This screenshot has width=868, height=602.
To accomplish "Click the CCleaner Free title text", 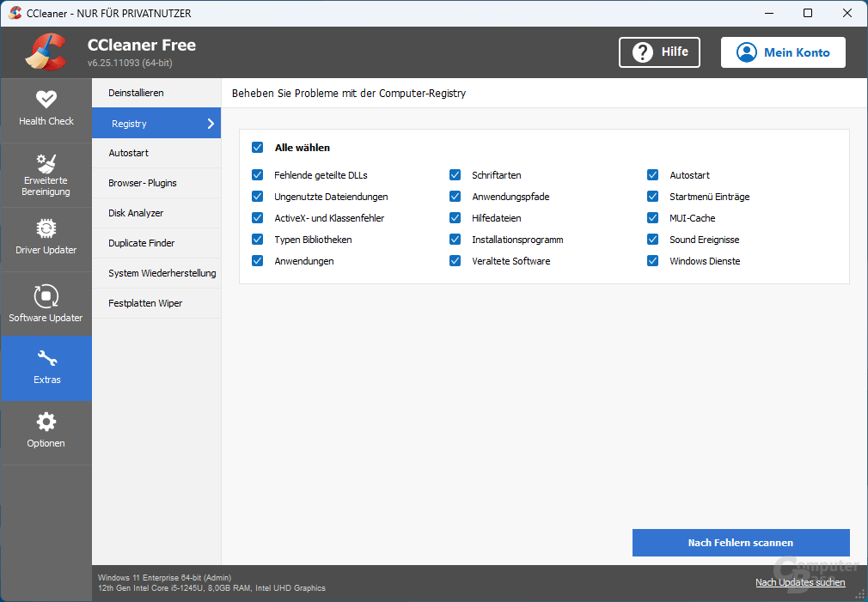I will (x=142, y=45).
